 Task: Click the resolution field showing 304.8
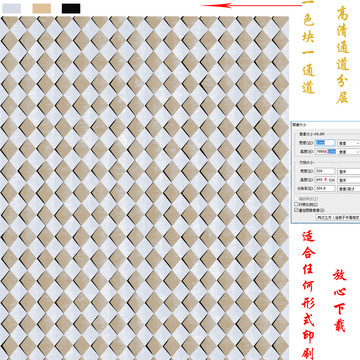(325, 188)
